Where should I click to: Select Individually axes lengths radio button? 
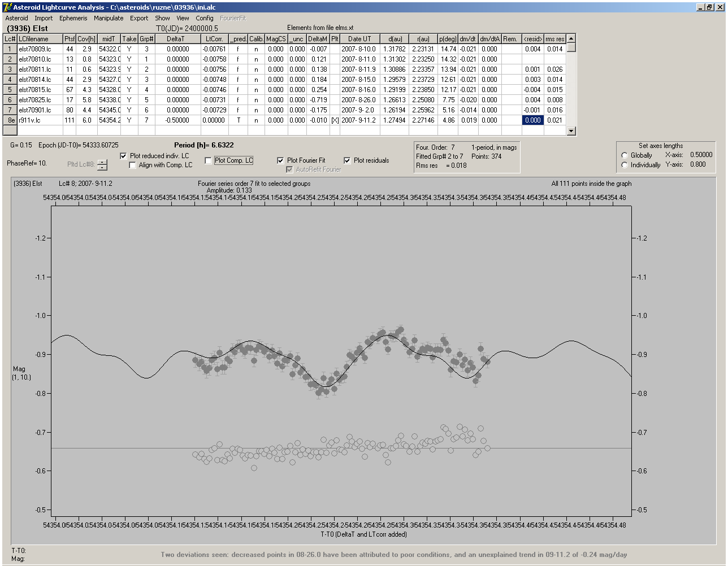(x=625, y=165)
